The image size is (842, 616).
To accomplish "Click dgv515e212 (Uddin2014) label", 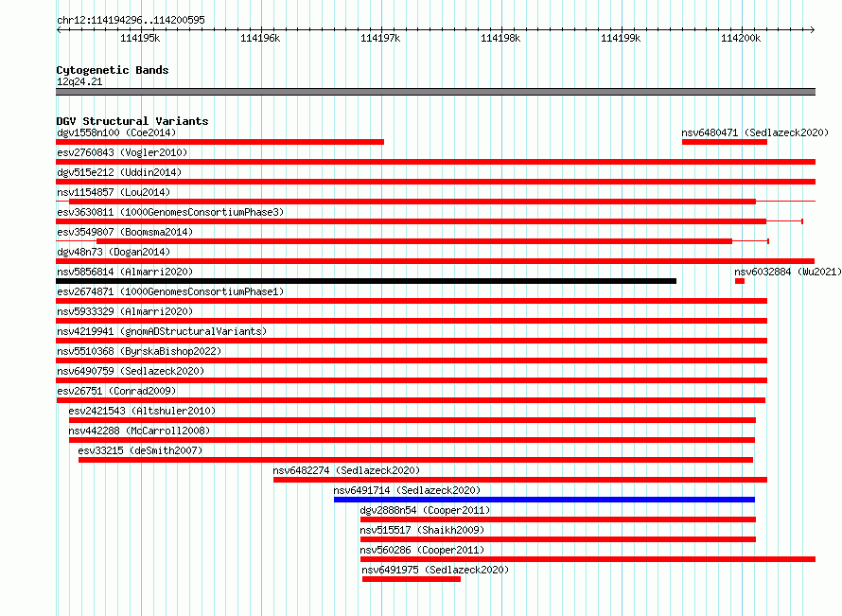I will point(119,172).
